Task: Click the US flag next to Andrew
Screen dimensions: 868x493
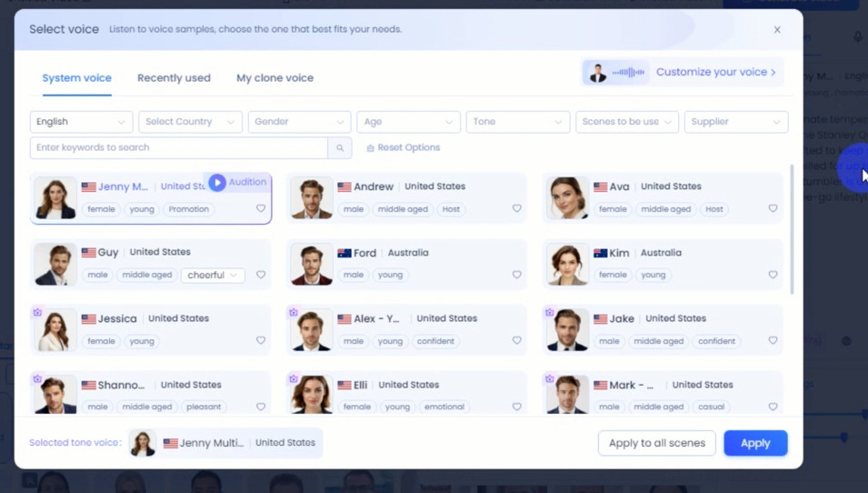Action: (344, 186)
